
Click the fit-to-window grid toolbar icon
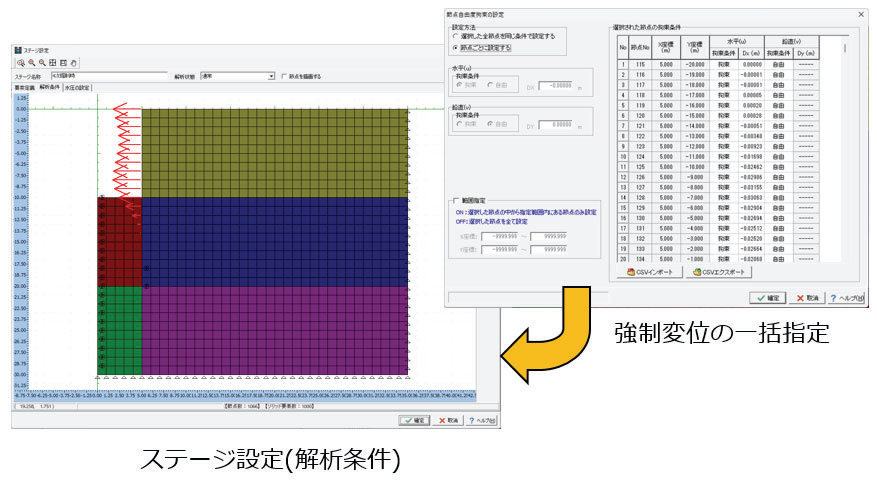click(x=52, y=62)
